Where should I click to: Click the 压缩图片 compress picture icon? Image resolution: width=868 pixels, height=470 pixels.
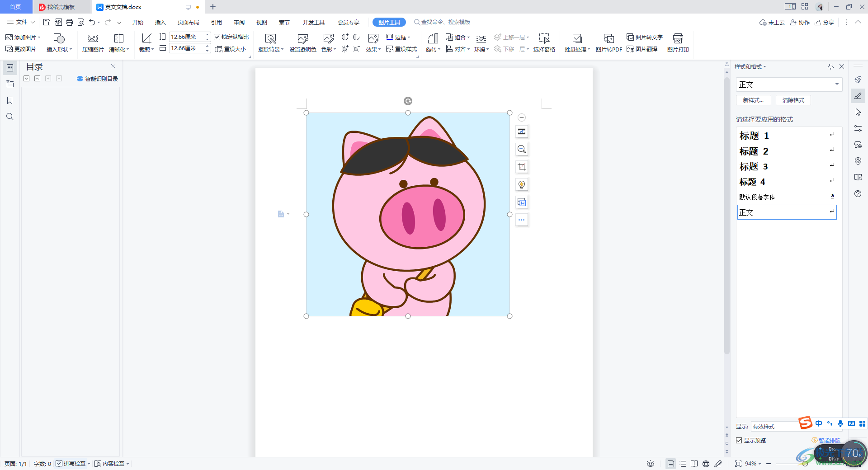pos(93,38)
